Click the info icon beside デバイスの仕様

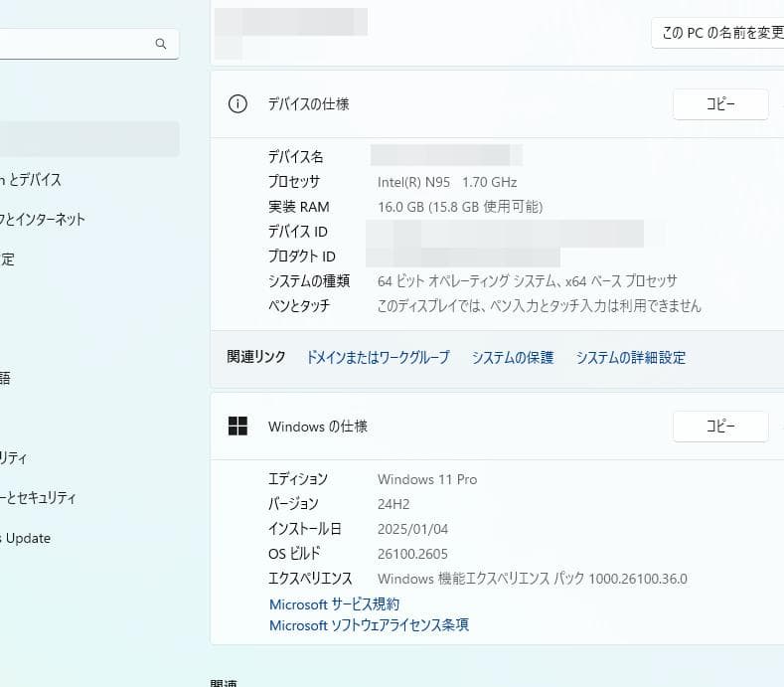point(237,104)
